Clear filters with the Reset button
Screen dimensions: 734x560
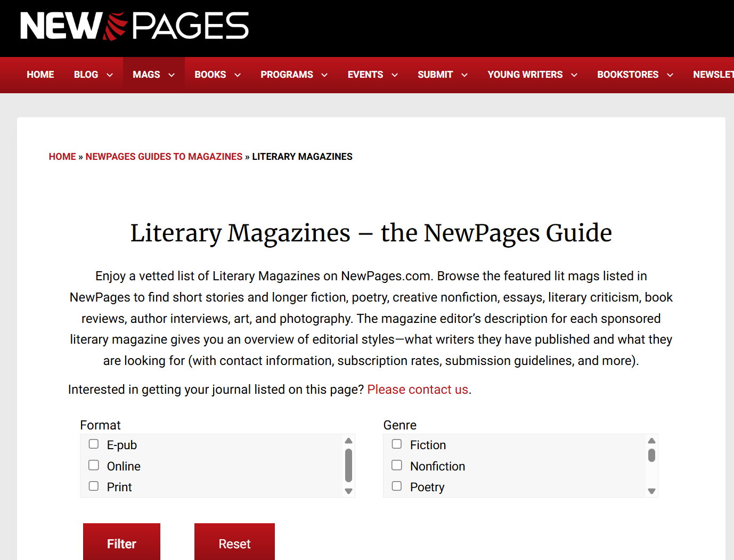click(234, 542)
